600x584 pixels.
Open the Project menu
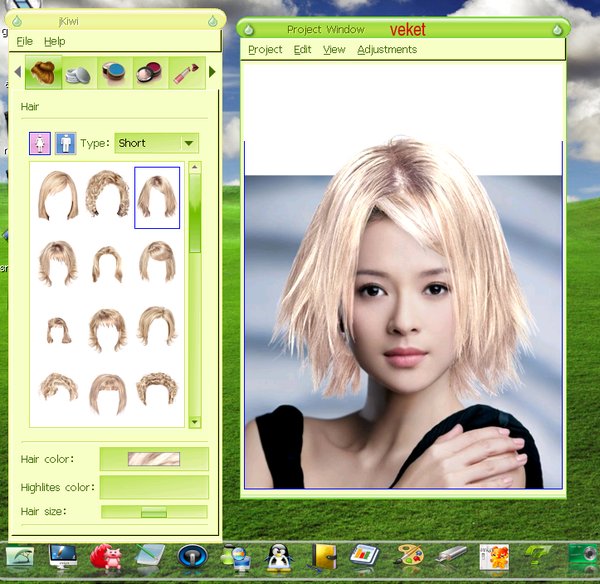pos(265,49)
